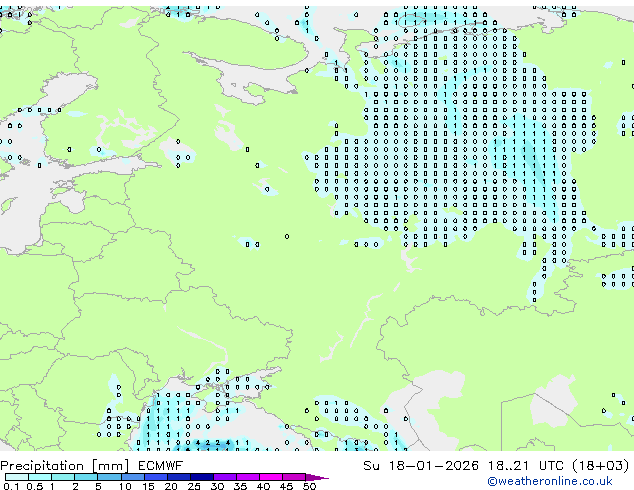The width and height of the screenshot is (634, 490).
Task: Click the 0.5–1 mm legend swatch
Action: click(40, 477)
